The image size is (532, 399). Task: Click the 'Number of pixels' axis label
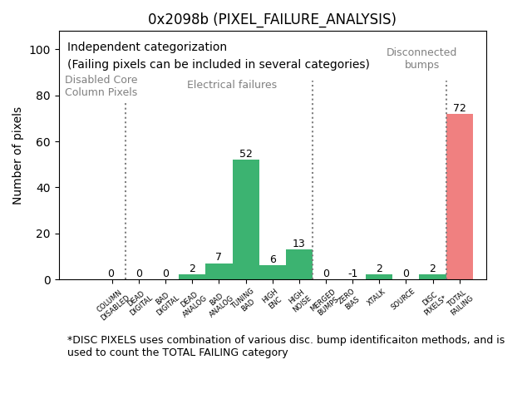tap(17, 155)
